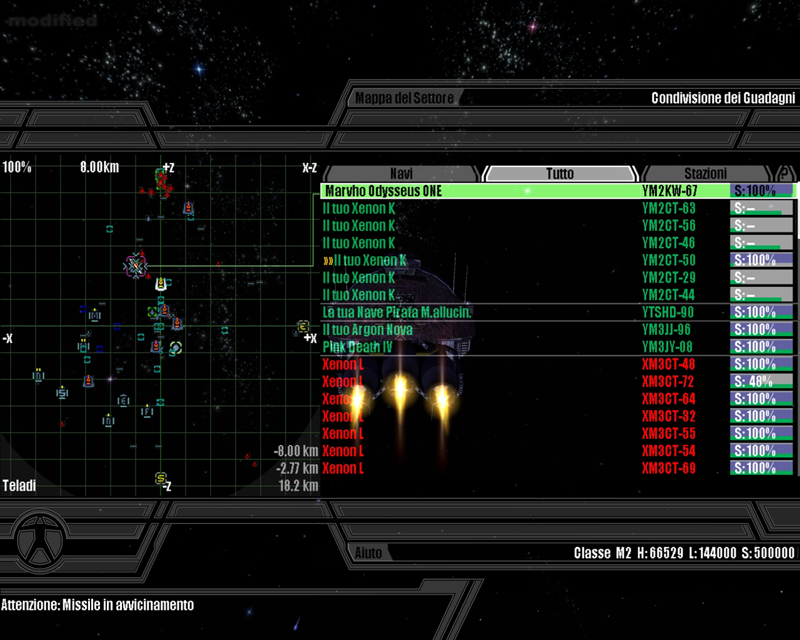Click the grey station icon marked S

62,392
